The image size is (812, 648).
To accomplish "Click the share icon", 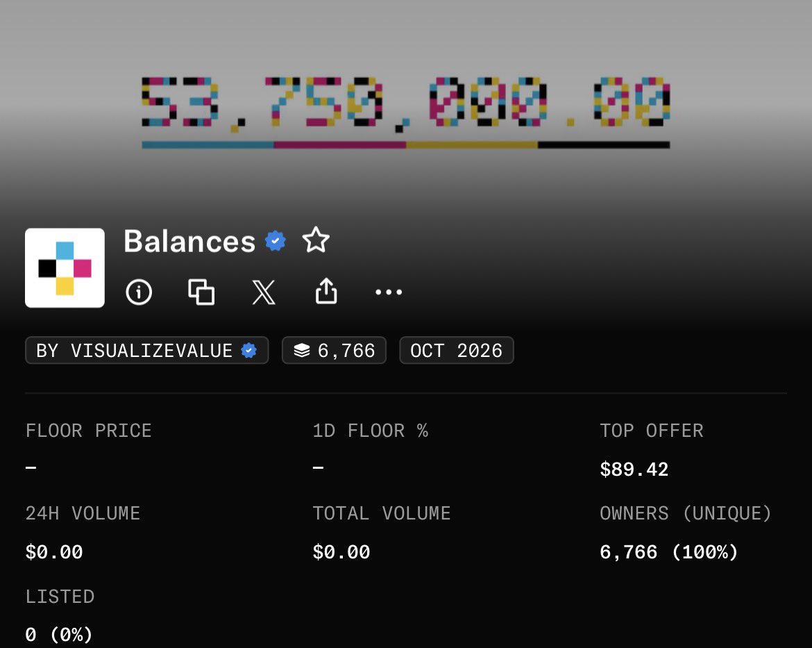I will coord(326,291).
